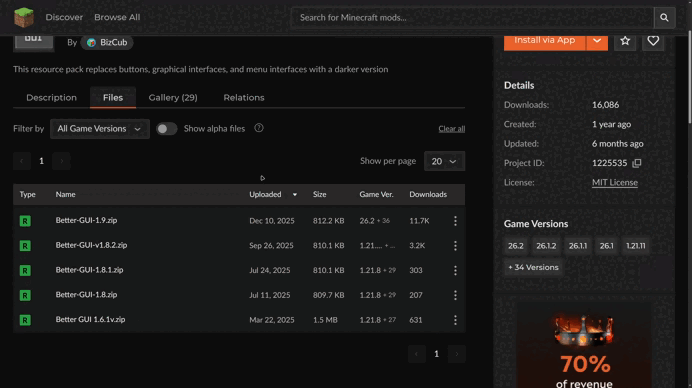Click the 'Dec 10, 2025' upload date cell

click(x=272, y=221)
